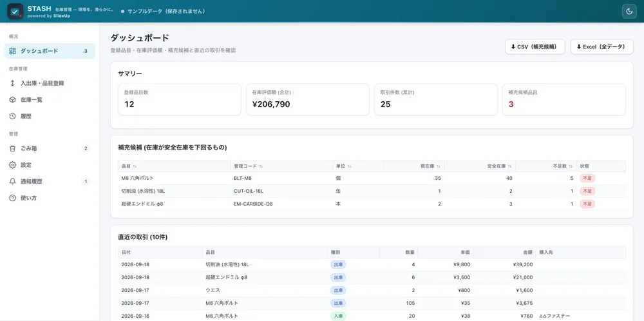Click the bell icon for 通知履歴
Viewport: 644px width, 321px height.
tap(13, 181)
